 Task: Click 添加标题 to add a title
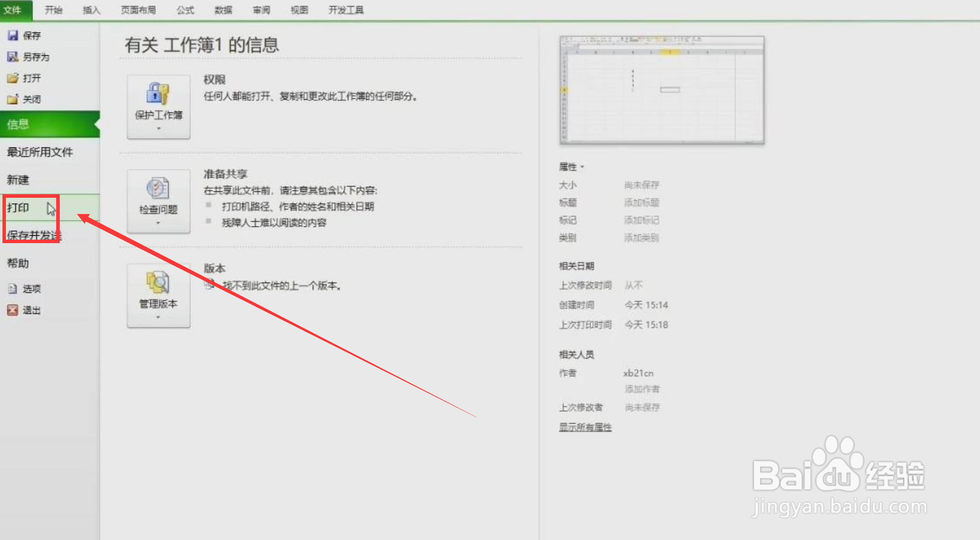(x=641, y=203)
